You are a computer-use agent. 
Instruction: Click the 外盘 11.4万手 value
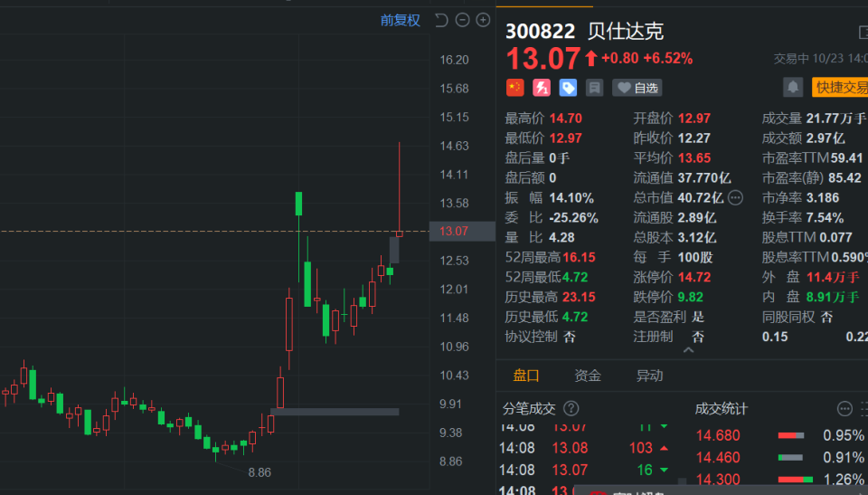pos(833,277)
